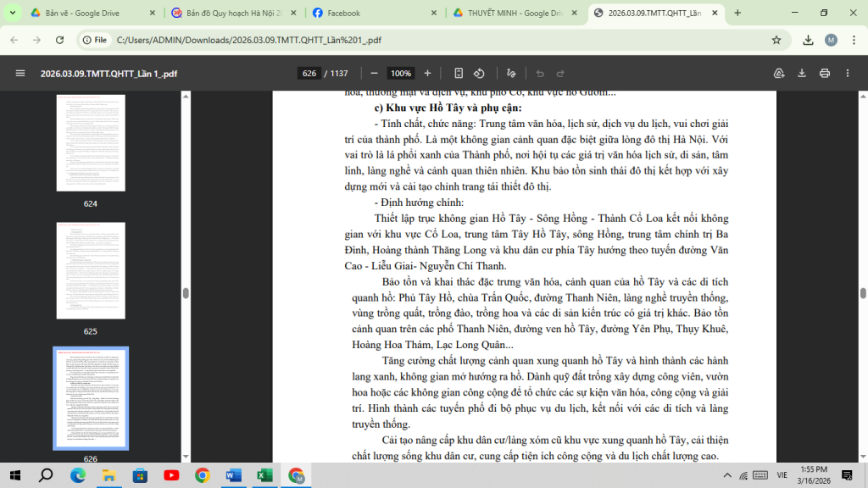Zoom out with the minus icon
This screenshot has width=868, height=488.
tap(374, 73)
